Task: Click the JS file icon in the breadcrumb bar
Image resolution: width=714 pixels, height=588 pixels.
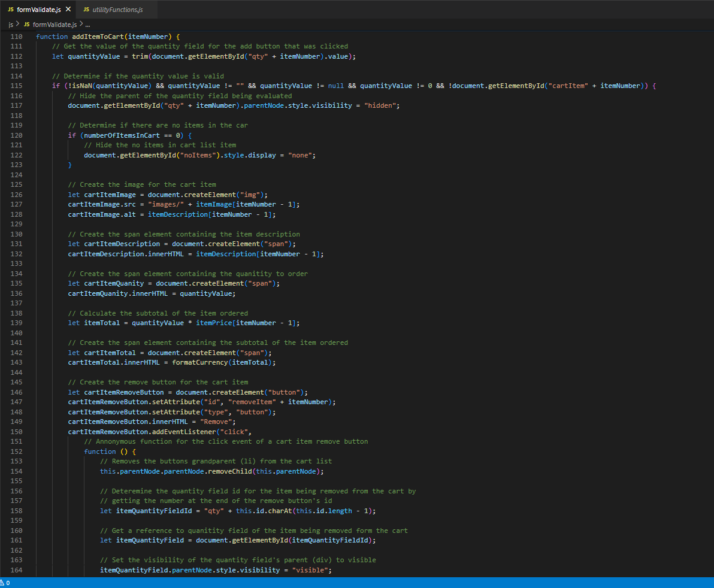Action: click(x=26, y=25)
